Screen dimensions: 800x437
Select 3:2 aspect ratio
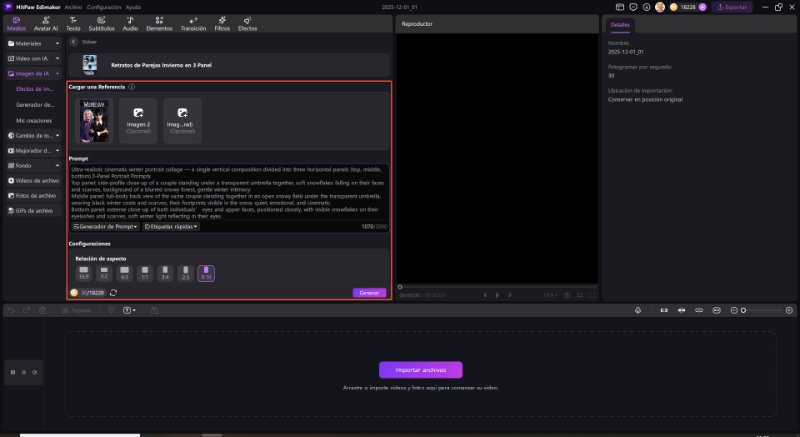104,273
